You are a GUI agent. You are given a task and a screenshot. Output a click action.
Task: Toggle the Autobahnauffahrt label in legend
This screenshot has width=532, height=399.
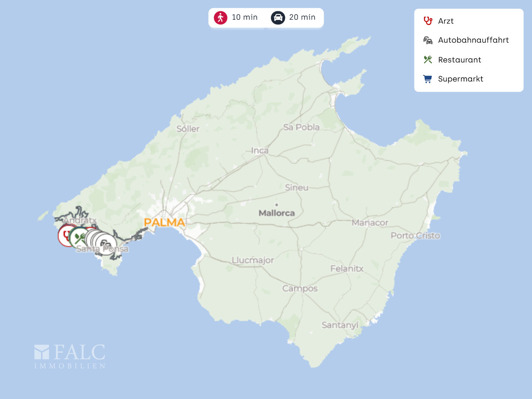[x=473, y=40]
